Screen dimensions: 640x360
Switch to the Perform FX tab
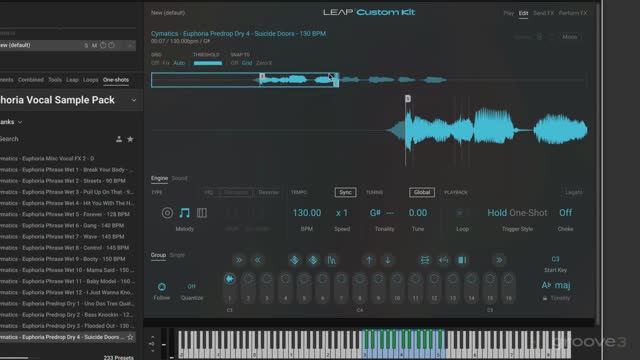(573, 13)
